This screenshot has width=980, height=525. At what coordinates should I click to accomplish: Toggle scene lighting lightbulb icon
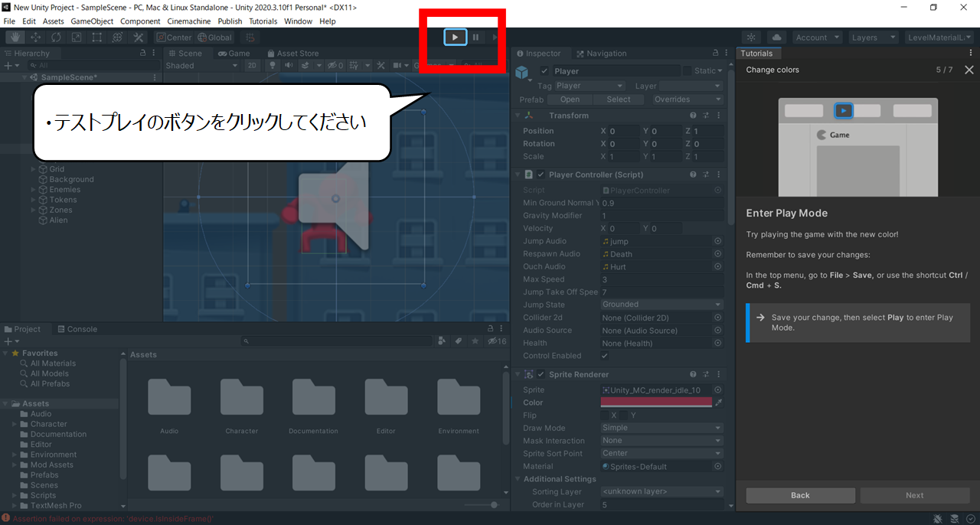click(272, 65)
